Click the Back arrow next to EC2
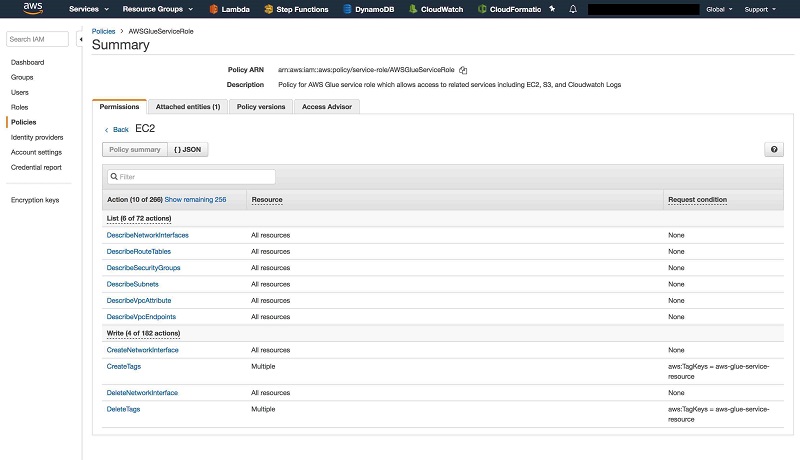This screenshot has height=460, width=800. click(x=107, y=130)
